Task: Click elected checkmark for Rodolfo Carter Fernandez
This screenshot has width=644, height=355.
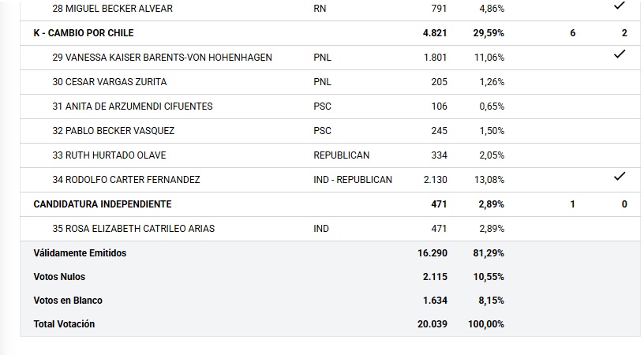Action: [620, 177]
